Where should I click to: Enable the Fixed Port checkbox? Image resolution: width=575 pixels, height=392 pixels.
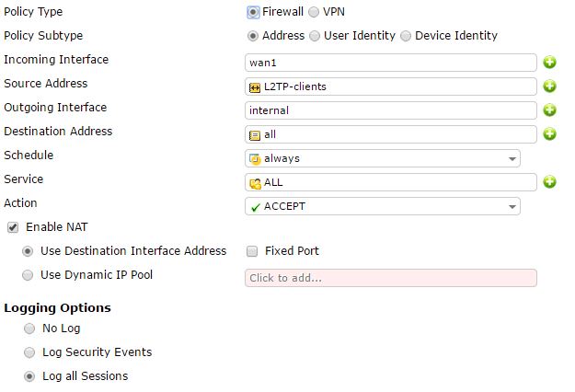(x=252, y=251)
